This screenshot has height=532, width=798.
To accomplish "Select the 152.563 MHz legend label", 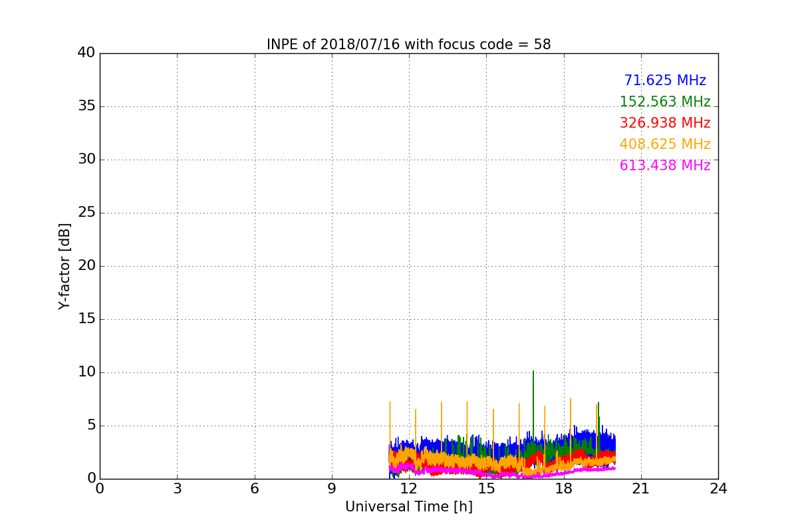I will coord(665,102).
